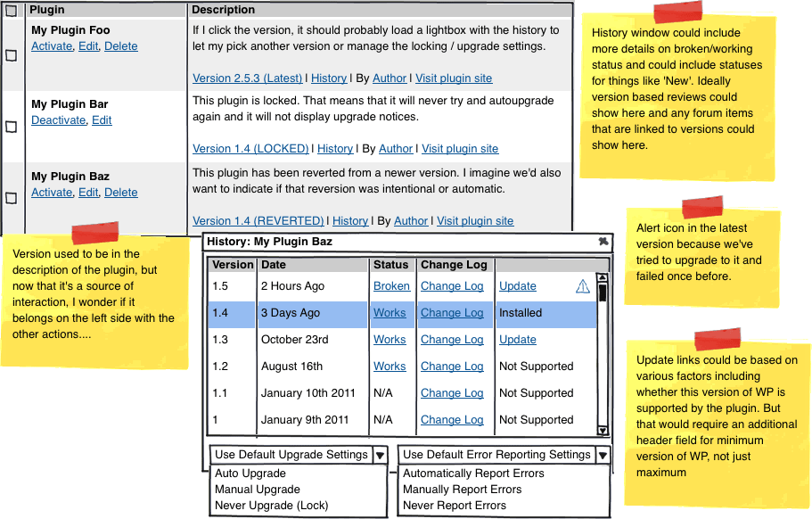Choose Manually Report Errors
The width and height of the screenshot is (812, 519).
click(462, 490)
